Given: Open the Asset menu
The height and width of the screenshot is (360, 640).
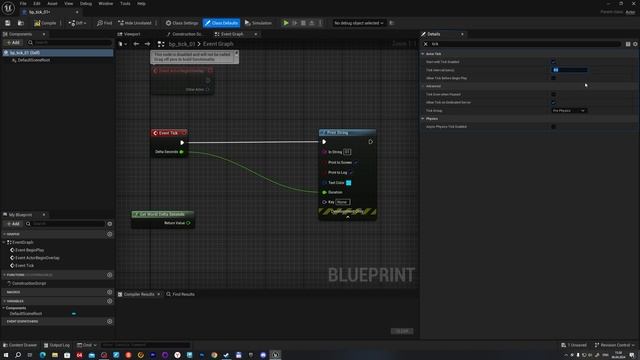Looking at the screenshot, I should click(x=52, y=4).
